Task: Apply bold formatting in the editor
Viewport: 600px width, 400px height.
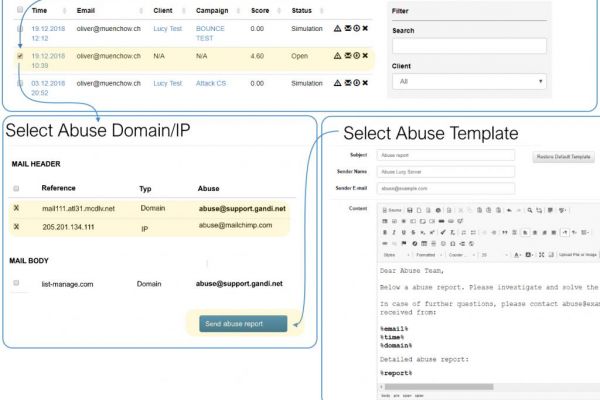Action: pos(385,231)
